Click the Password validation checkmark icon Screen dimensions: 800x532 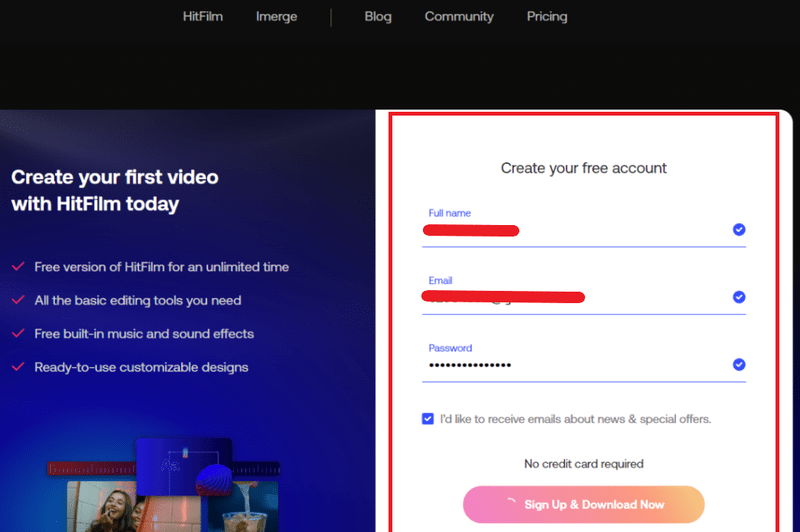pos(739,364)
